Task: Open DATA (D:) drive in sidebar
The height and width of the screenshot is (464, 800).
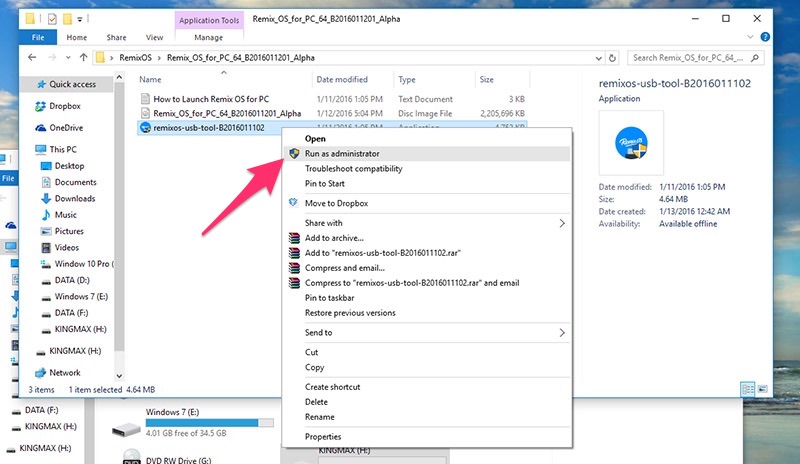Action: coord(71,280)
